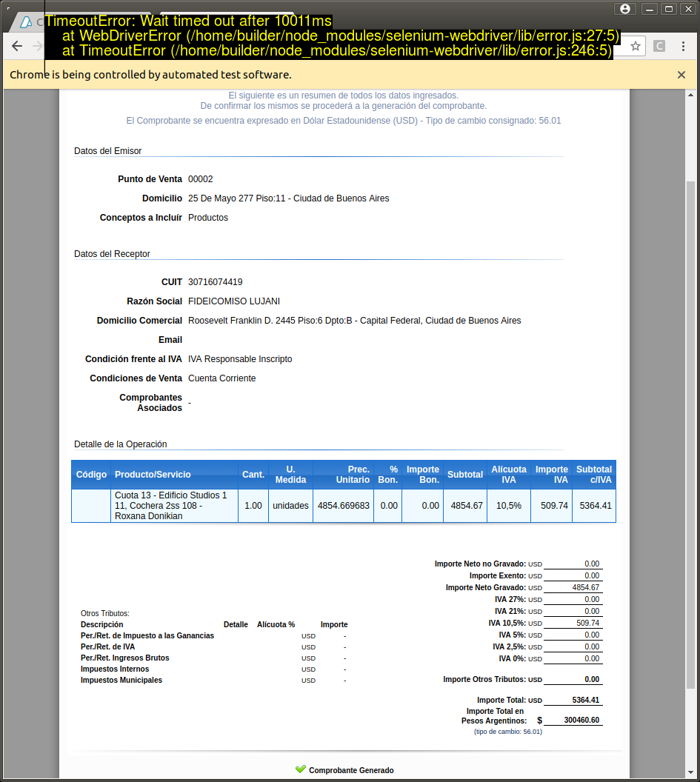
Task: Click the Importe Neto Gravado amount 4854.67
Action: (x=585, y=588)
